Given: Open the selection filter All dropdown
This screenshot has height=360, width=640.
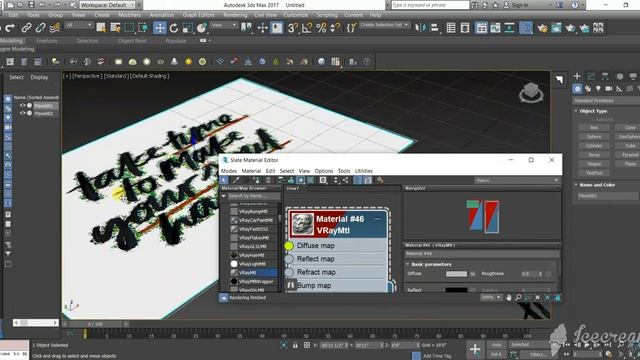Looking at the screenshot, I should [79, 25].
